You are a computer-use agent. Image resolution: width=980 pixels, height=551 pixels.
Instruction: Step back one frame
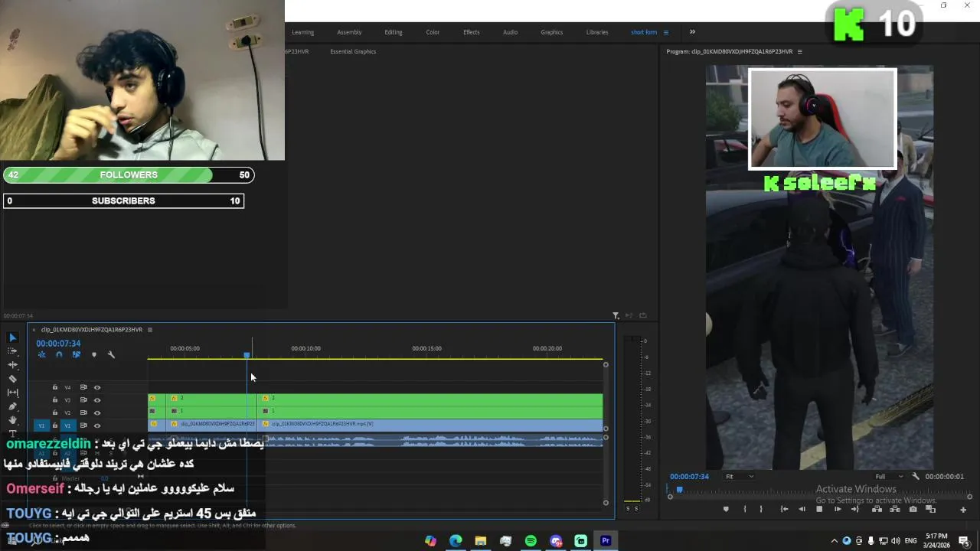coord(802,509)
